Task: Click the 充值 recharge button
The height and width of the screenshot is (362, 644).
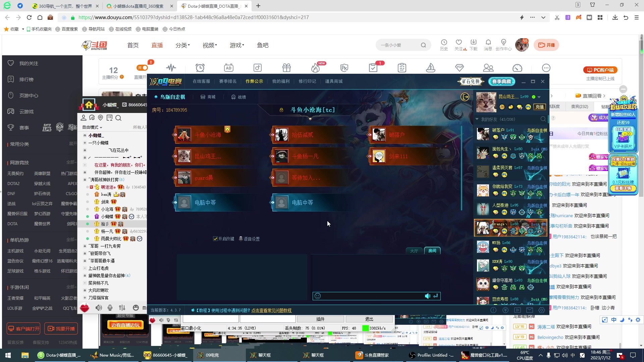Action: [x=540, y=107]
